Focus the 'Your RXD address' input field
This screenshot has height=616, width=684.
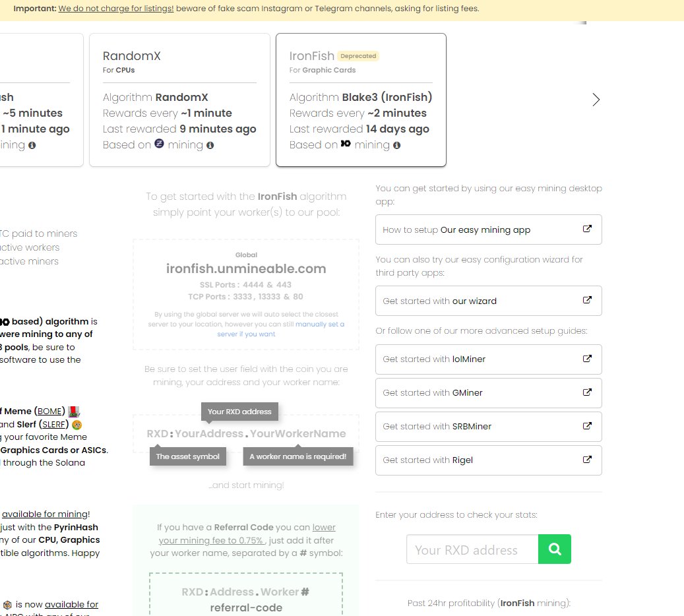pyautogui.click(x=472, y=549)
